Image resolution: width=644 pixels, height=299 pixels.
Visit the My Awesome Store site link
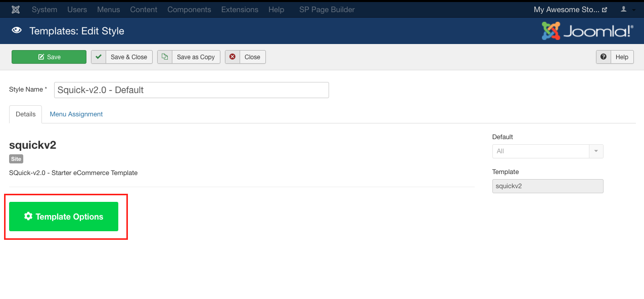click(570, 10)
